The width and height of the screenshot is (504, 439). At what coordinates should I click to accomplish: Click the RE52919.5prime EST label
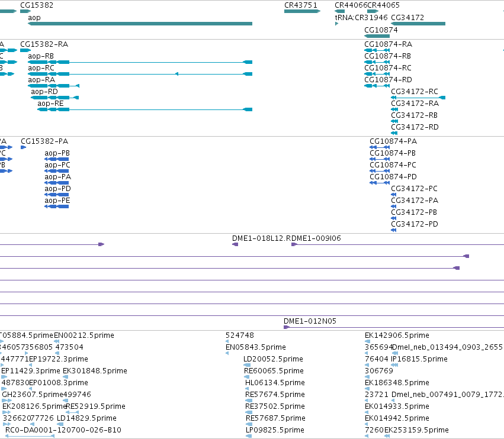pos(95,406)
